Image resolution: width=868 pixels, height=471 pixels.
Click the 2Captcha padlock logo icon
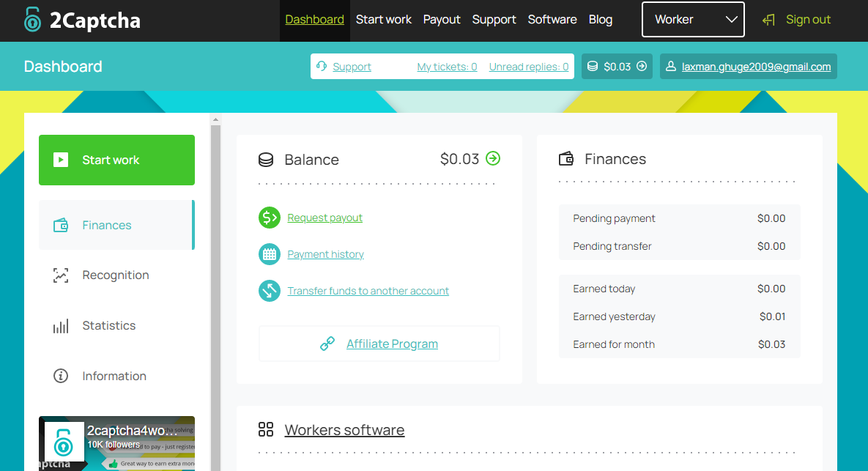32,20
